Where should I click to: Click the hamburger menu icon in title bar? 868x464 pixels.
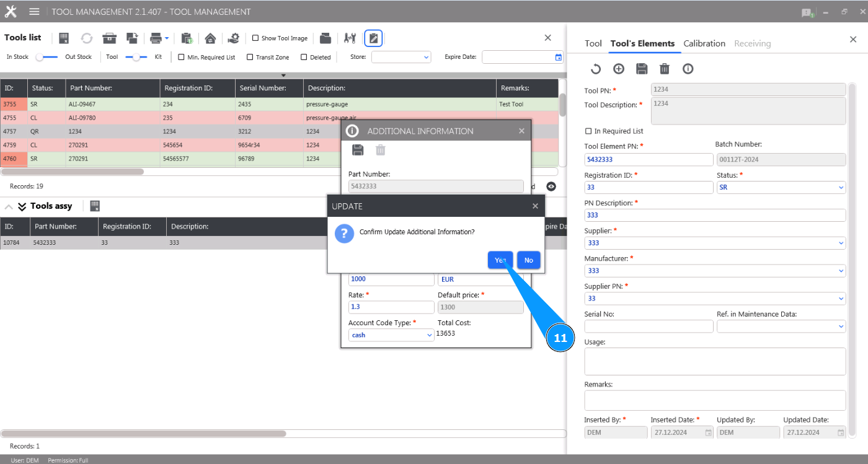click(x=34, y=12)
